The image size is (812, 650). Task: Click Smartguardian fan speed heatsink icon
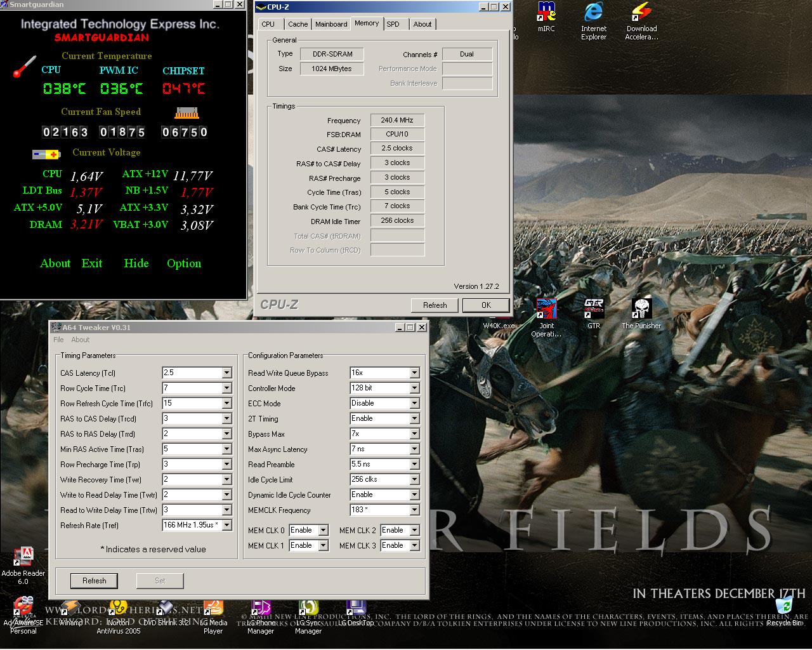point(187,113)
